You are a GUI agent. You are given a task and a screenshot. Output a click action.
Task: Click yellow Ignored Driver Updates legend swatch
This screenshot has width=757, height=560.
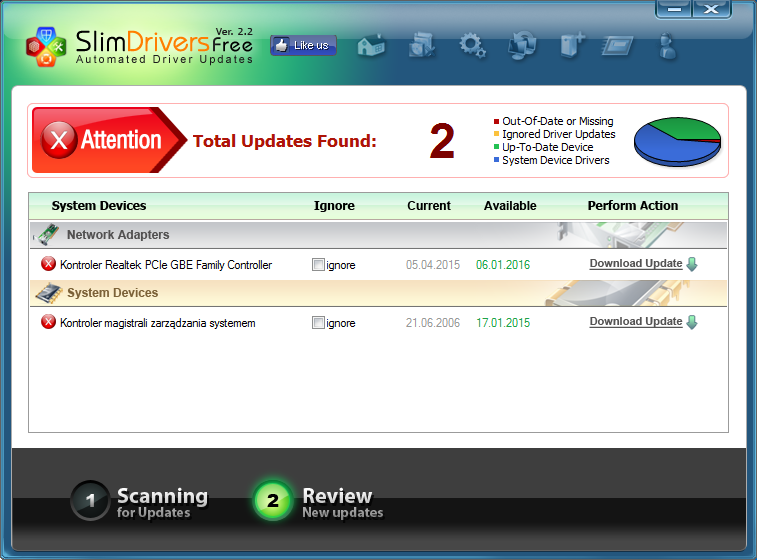pyautogui.click(x=496, y=134)
